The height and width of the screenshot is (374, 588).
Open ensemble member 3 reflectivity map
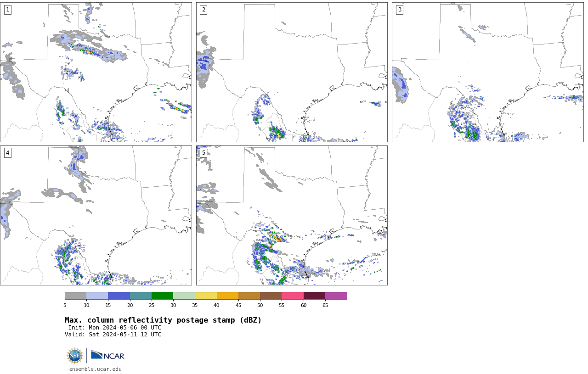point(487,72)
